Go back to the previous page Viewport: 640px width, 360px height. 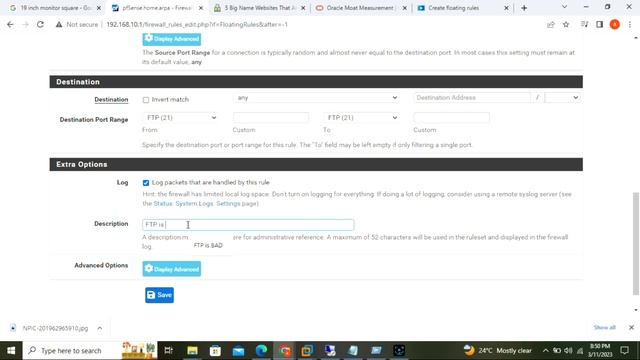tap(10, 24)
